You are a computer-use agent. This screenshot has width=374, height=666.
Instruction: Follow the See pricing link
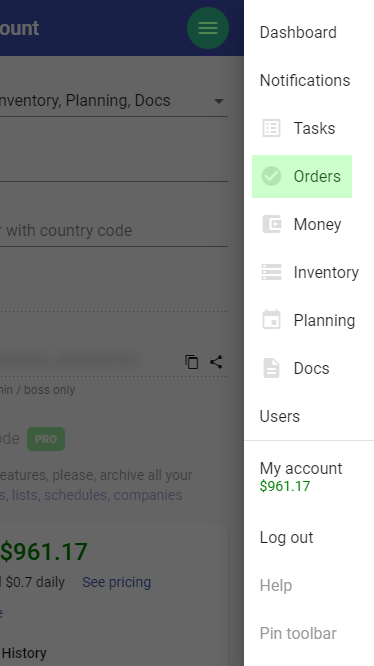(116, 582)
